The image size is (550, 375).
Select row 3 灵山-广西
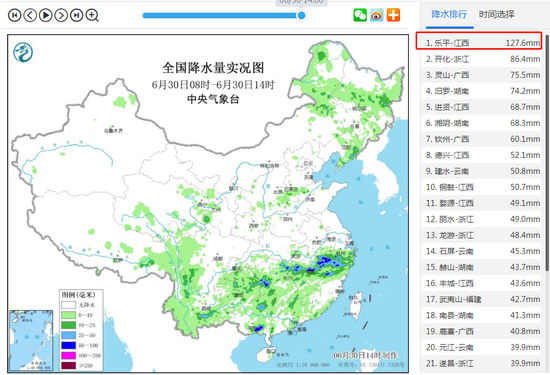pos(481,75)
